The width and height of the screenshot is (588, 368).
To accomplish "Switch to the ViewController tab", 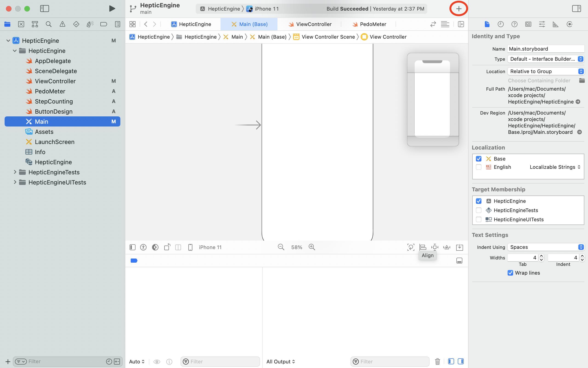I will [x=310, y=24].
